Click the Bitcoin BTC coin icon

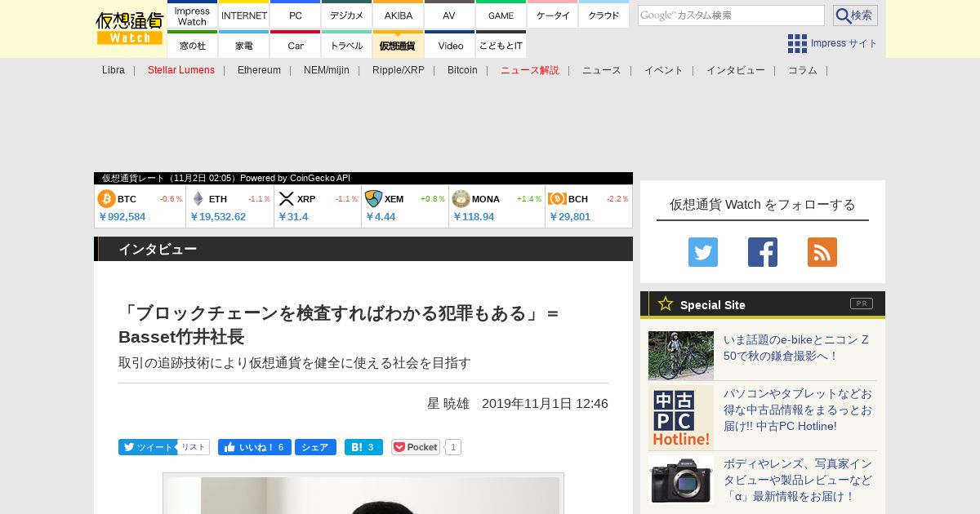click(106, 199)
